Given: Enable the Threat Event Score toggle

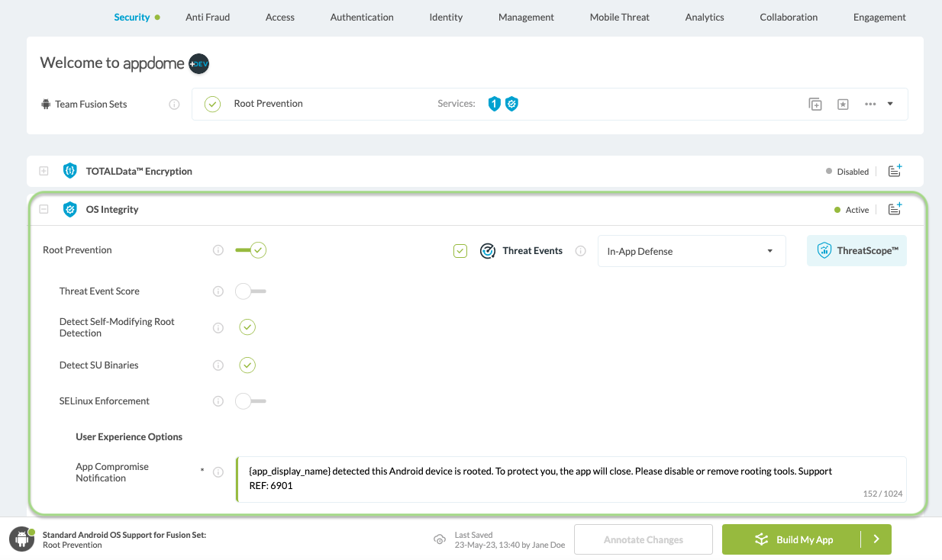Looking at the screenshot, I should click(x=250, y=291).
